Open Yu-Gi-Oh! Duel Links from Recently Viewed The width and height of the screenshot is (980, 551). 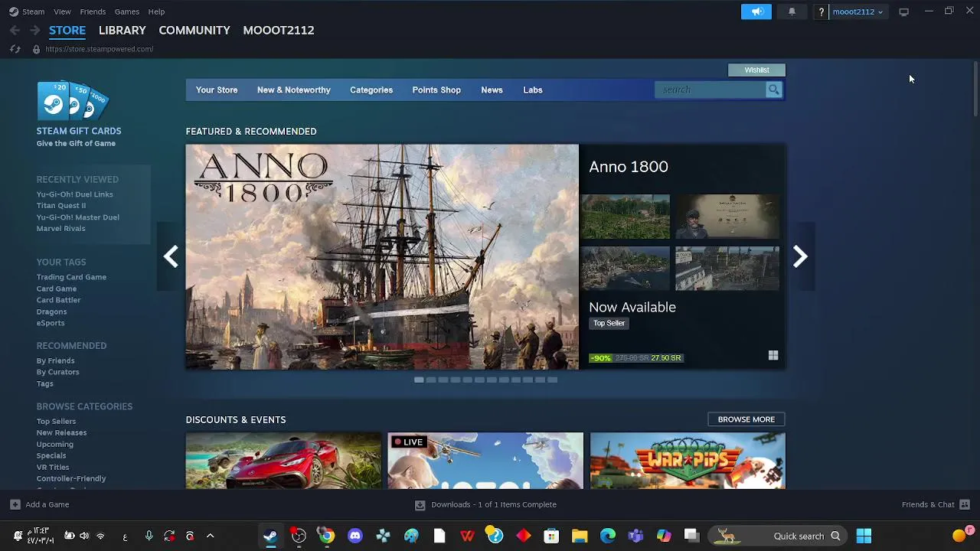(75, 194)
